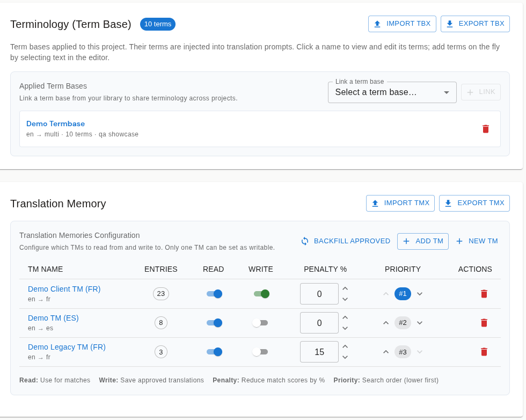Click the #2 priority badge

403,323
